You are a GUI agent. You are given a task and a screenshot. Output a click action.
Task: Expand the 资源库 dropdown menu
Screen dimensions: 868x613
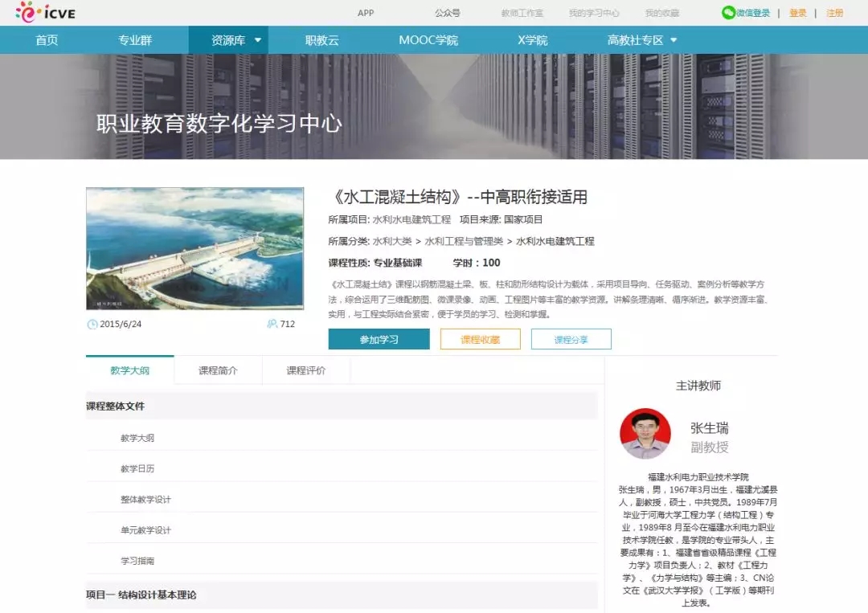pyautogui.click(x=257, y=40)
